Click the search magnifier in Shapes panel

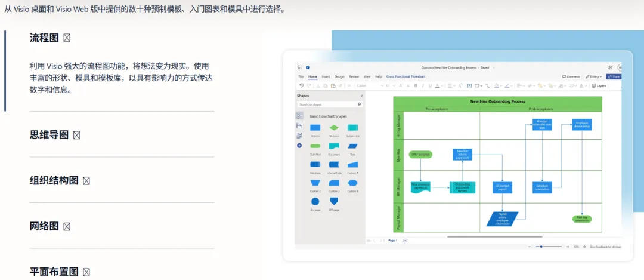(x=360, y=104)
